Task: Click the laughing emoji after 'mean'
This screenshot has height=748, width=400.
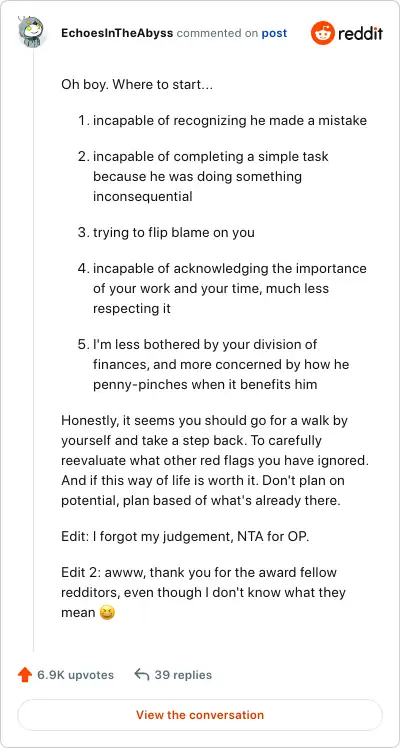Action: [x=108, y=613]
